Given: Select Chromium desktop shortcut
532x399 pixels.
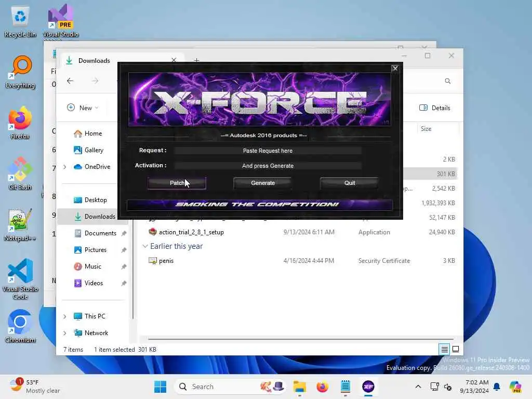Looking at the screenshot, I should pos(20,326).
